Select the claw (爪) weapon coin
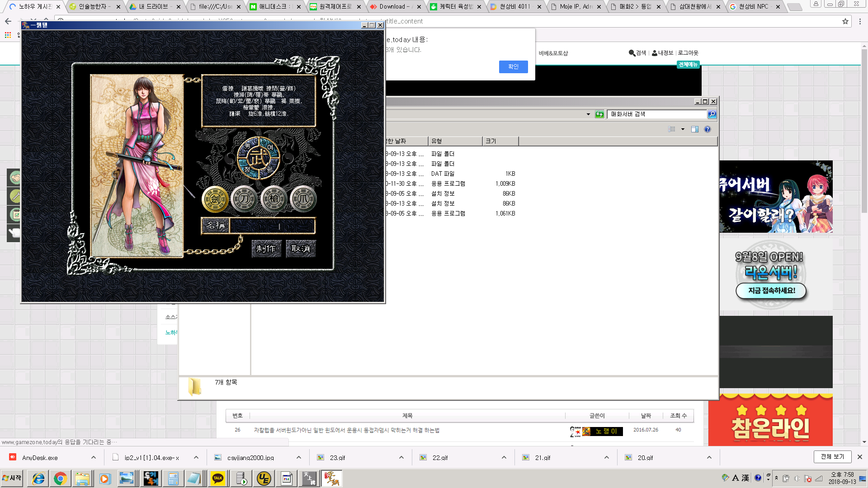Screen dimensions: 868x488 pos(303,199)
